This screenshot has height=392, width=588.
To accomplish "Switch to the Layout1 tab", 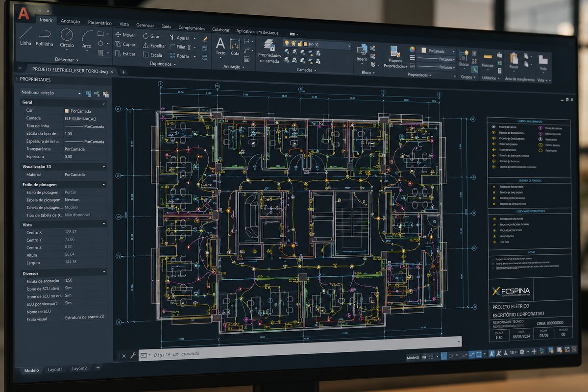I will tap(55, 369).
